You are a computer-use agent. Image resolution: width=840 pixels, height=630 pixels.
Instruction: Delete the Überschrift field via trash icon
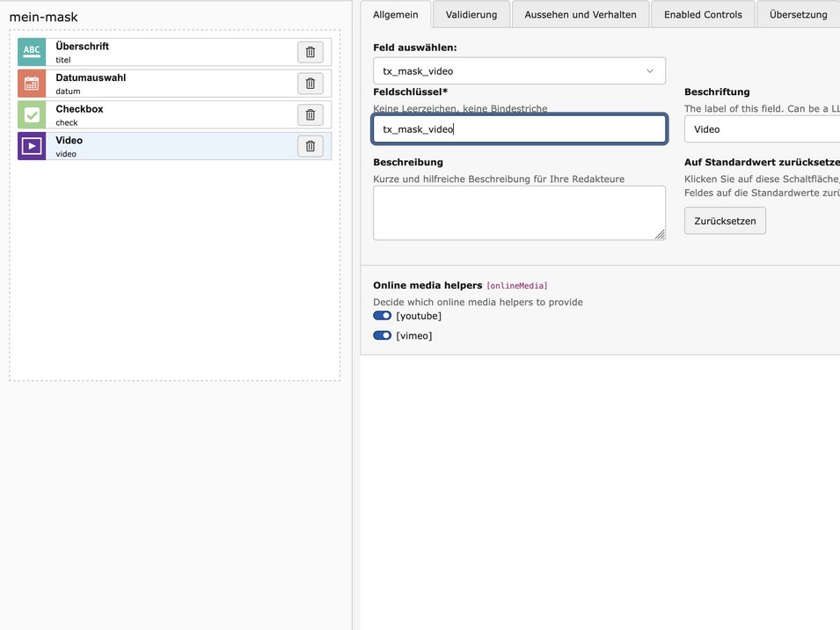(310, 52)
